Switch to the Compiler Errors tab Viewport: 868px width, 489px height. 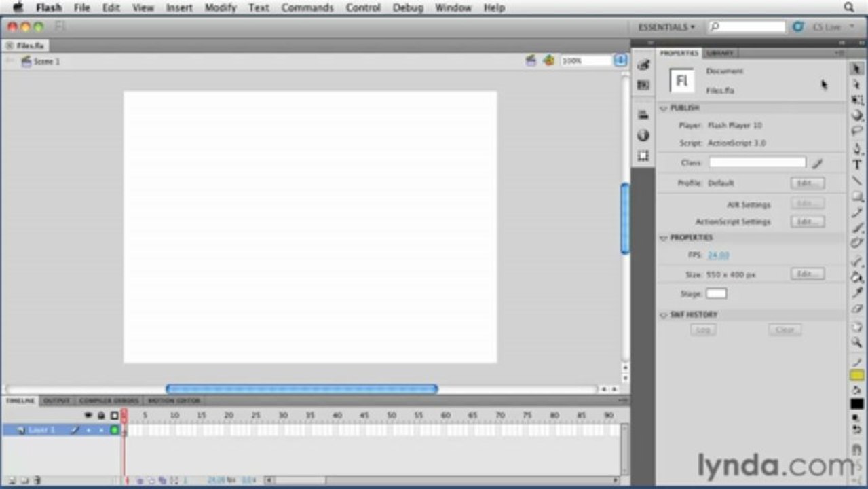click(109, 401)
